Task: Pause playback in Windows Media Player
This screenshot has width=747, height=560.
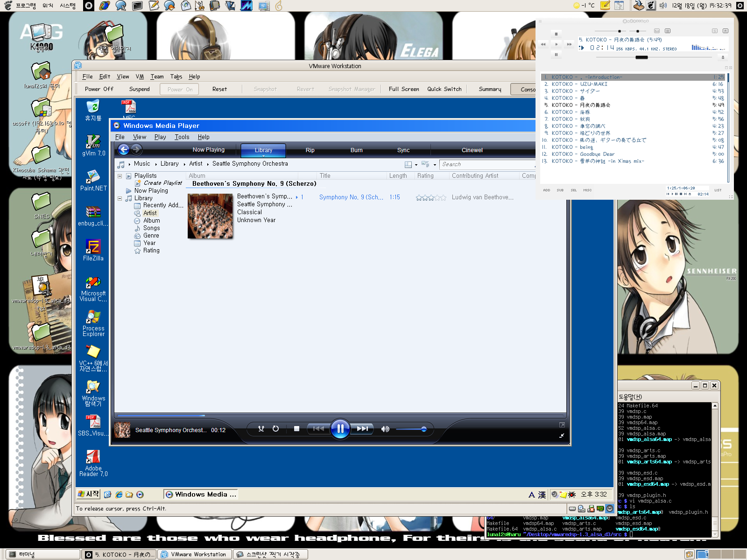Action: (x=340, y=428)
